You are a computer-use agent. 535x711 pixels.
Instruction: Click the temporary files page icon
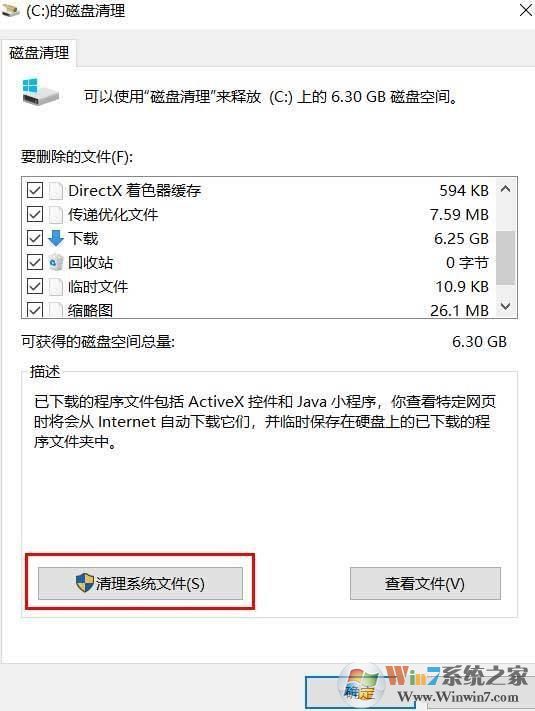[x=56, y=287]
